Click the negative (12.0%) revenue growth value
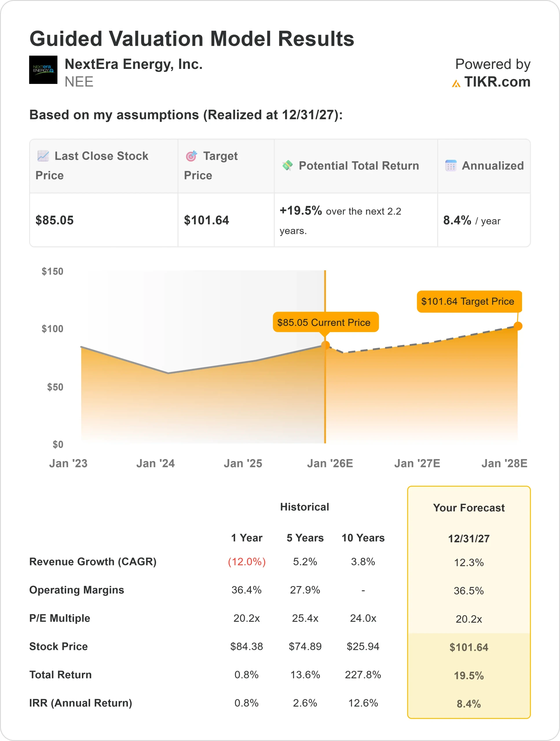 (247, 562)
